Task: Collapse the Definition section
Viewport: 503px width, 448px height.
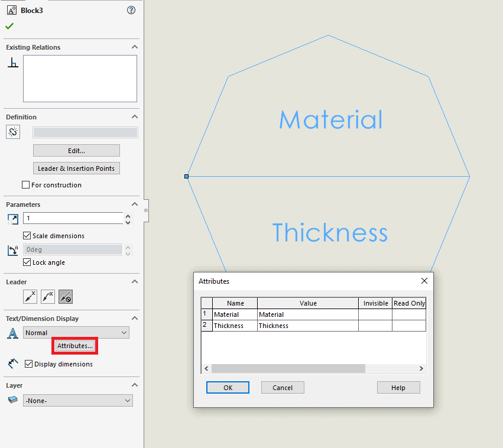Action: tap(135, 117)
